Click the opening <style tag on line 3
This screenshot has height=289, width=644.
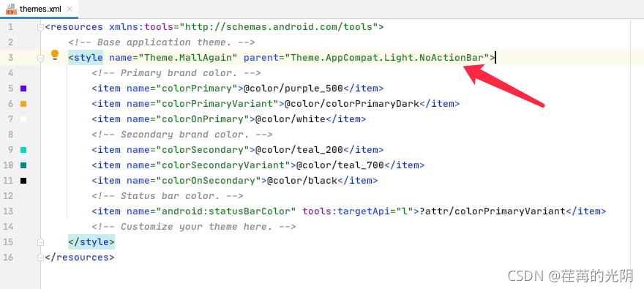click(86, 58)
